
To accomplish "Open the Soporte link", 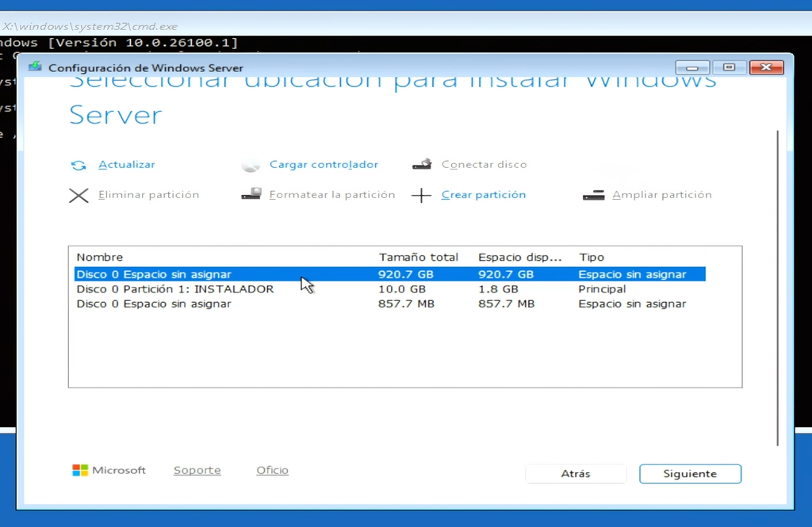I will [197, 470].
